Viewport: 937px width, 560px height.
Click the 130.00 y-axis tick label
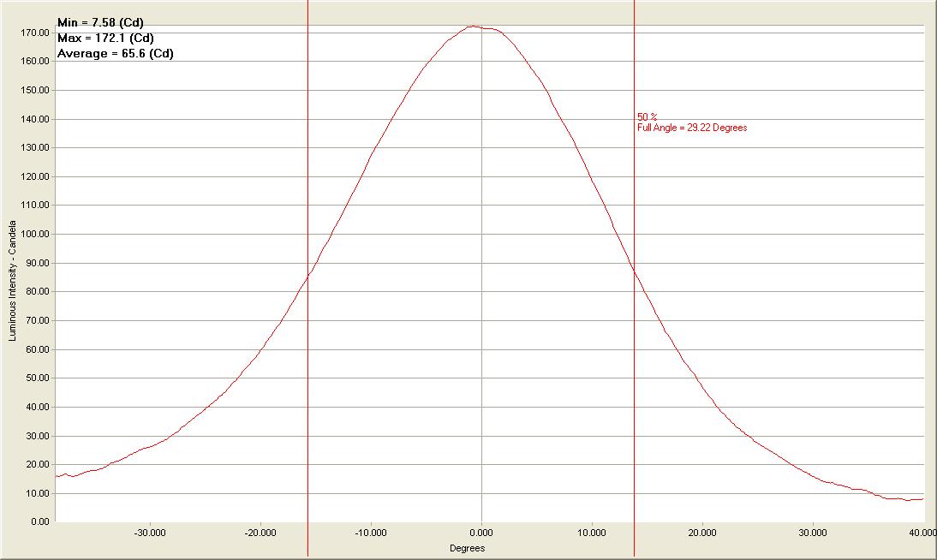[36, 147]
